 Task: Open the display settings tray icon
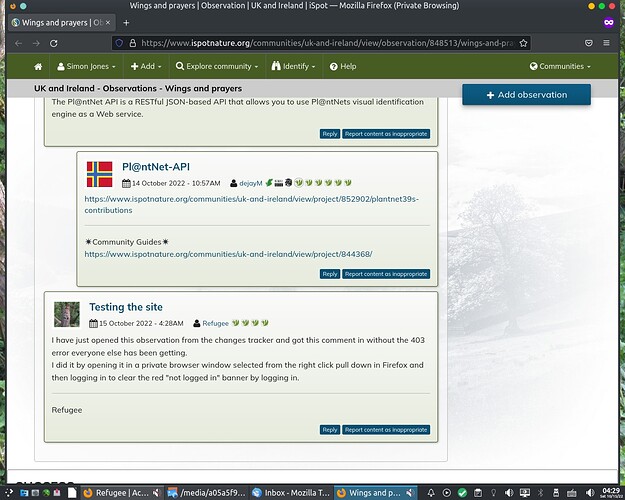[x=525, y=493]
